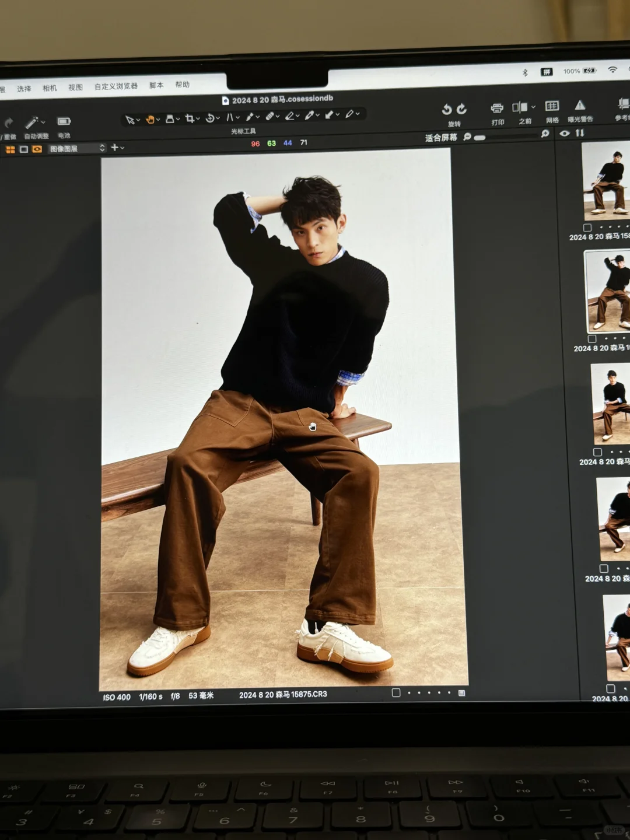Click the Print (打印) icon
The width and height of the screenshot is (630, 840).
(x=497, y=108)
